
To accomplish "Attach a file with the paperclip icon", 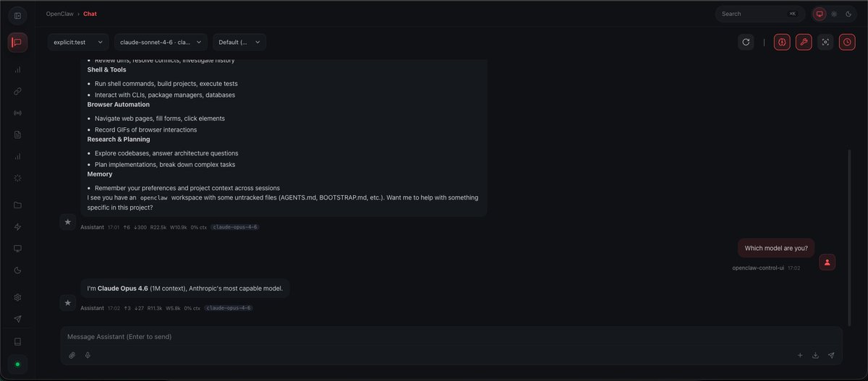I will 72,355.
